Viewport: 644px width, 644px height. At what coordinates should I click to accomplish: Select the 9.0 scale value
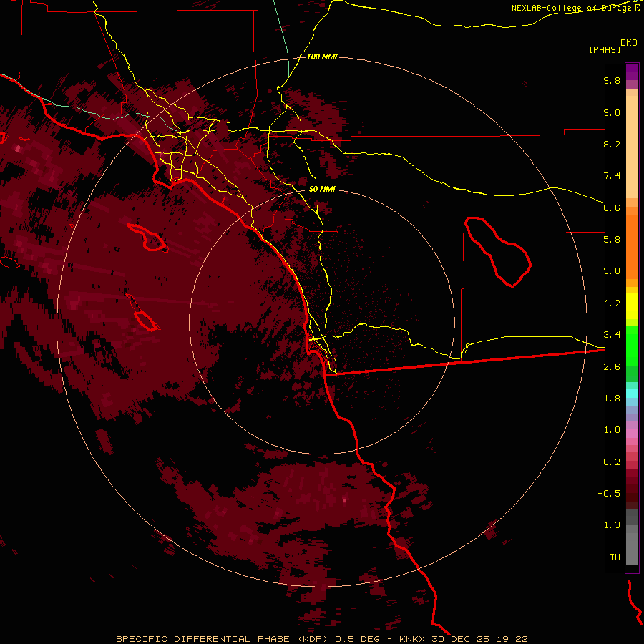612,112
